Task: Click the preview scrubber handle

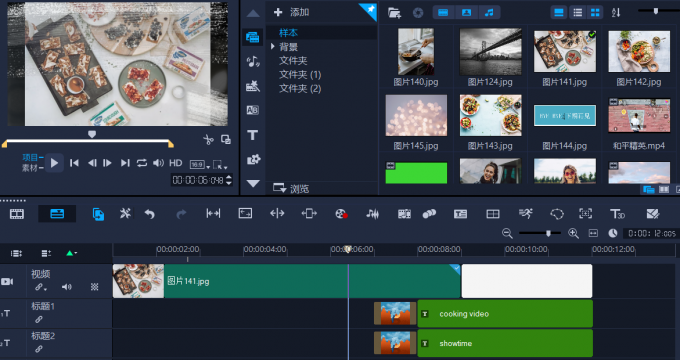Action: (92, 134)
